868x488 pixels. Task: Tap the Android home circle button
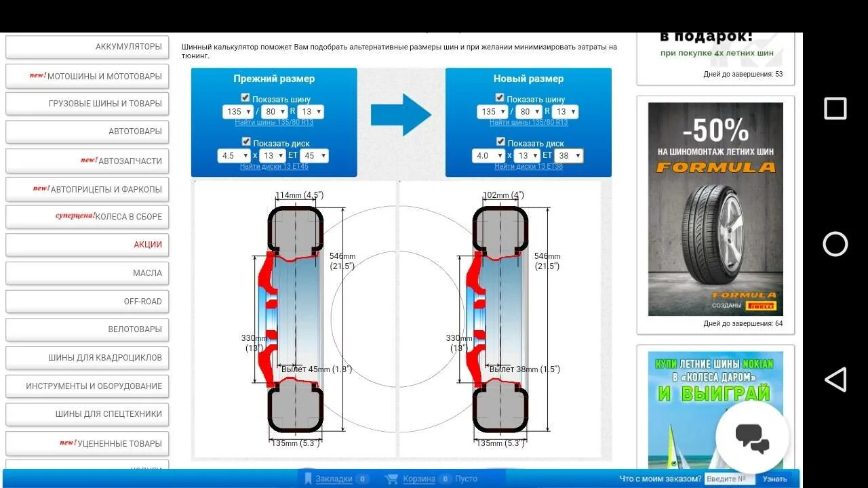pyautogui.click(x=835, y=244)
